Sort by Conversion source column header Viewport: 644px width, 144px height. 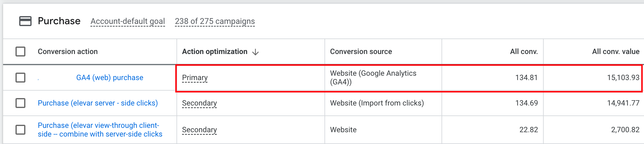click(x=361, y=52)
